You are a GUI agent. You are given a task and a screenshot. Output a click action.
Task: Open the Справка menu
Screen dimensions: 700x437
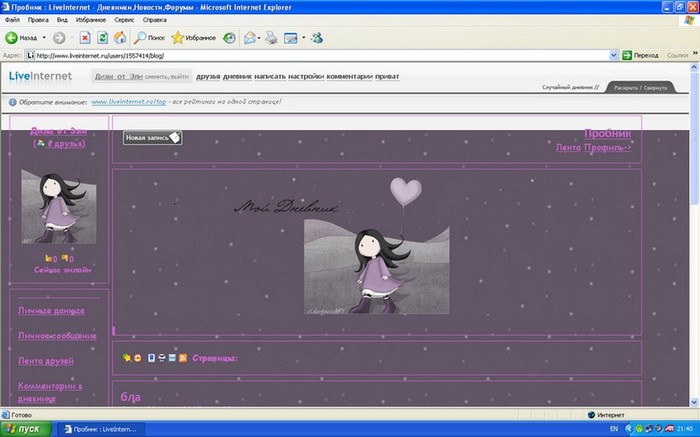click(154, 20)
